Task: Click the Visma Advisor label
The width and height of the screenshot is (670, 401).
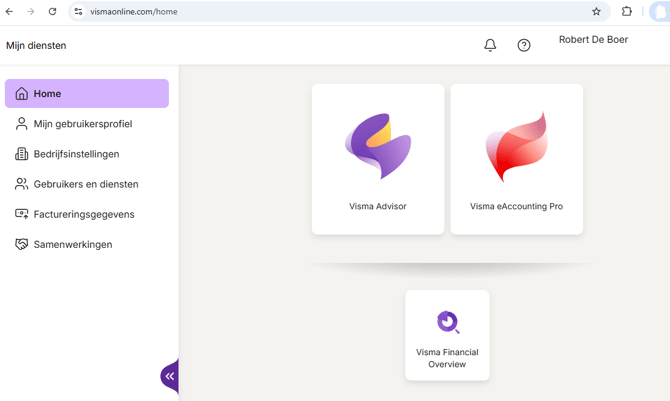Action: pyautogui.click(x=378, y=206)
